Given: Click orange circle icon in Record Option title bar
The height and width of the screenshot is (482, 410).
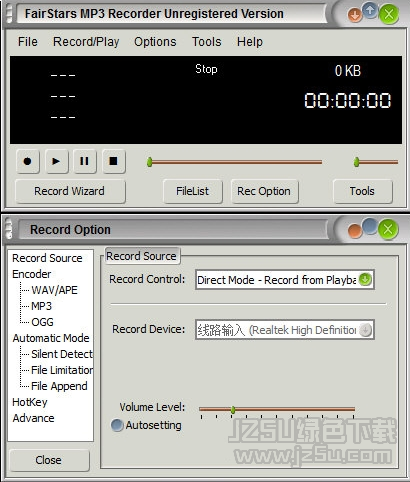Looking at the screenshot, I should coord(355,231).
